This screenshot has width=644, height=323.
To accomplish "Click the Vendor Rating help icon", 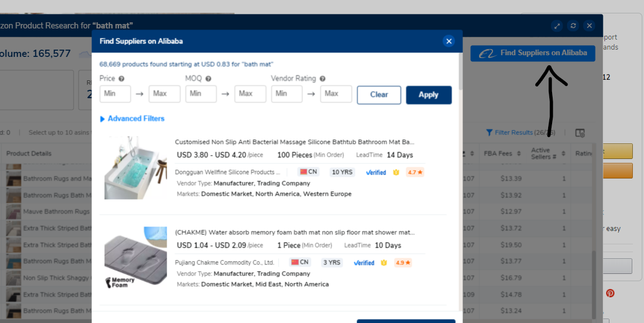I will pos(323,79).
